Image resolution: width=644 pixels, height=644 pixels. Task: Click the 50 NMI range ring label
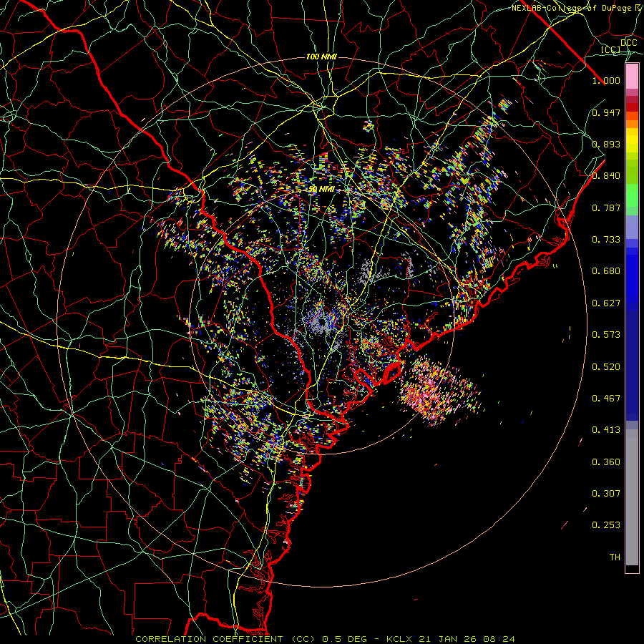(321, 190)
